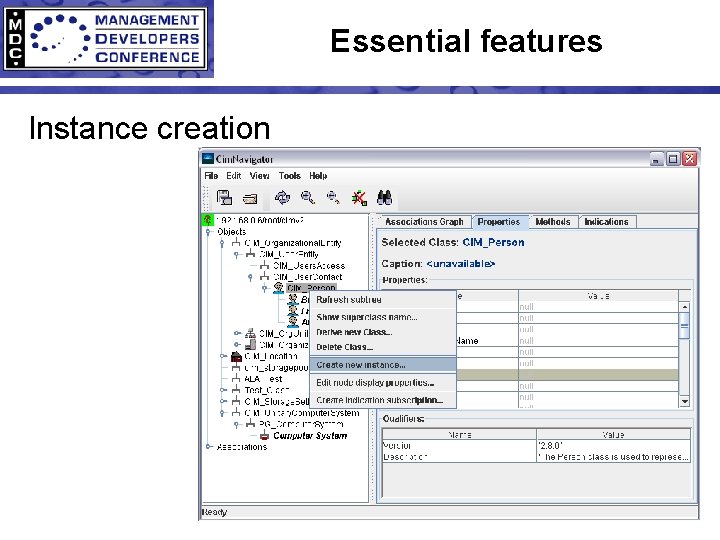
Task: Click the properties table scroll up arrow
Action: pos(685,307)
